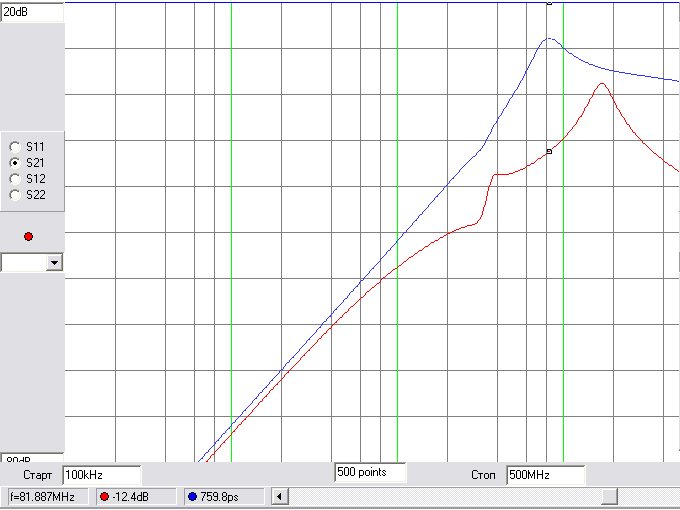Image resolution: width=680 pixels, height=510 pixels.
Task: Select the S11 parameter radio button
Action: point(15,146)
